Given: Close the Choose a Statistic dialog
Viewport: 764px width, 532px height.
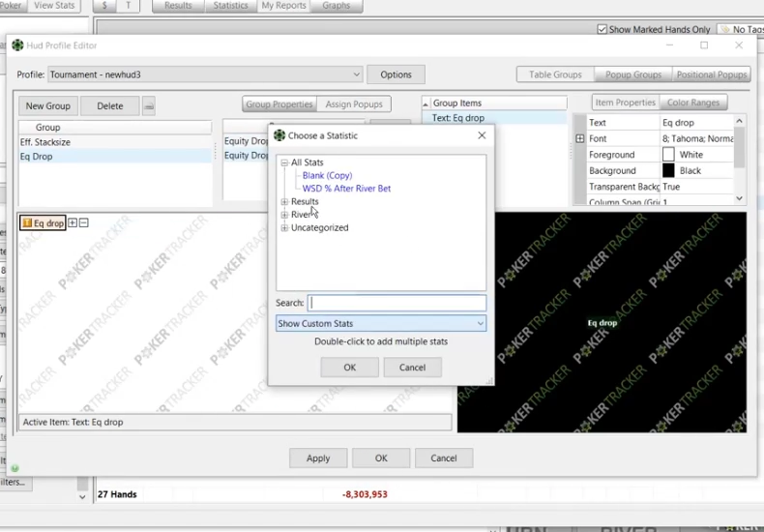Looking at the screenshot, I should (x=482, y=135).
